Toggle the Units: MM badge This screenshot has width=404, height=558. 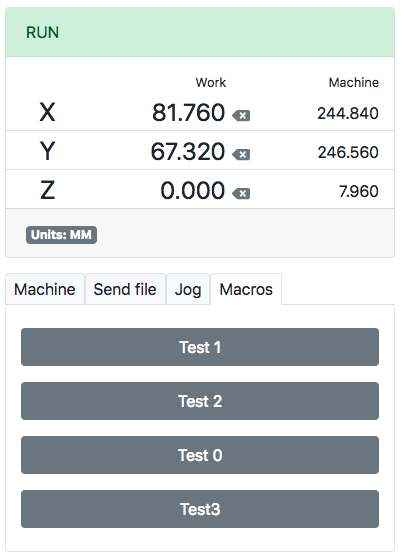[61, 235]
